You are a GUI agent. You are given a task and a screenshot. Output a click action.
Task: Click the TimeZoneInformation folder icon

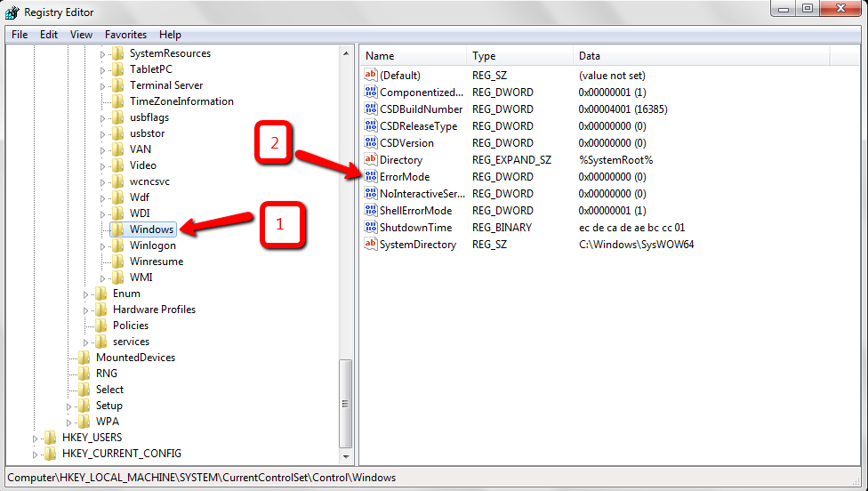click(x=118, y=101)
